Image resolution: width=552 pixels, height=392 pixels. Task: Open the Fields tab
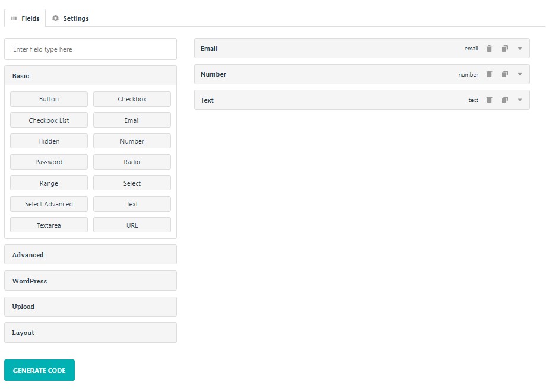tap(25, 18)
